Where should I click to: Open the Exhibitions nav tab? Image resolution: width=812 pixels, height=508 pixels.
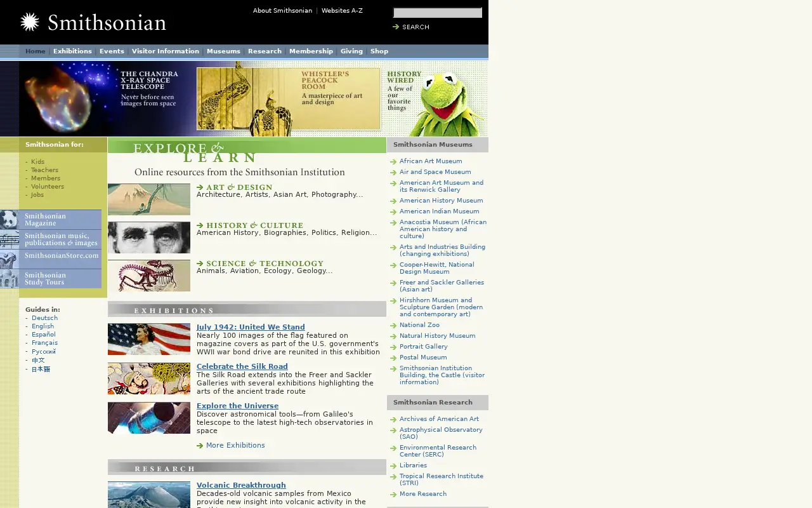pyautogui.click(x=72, y=51)
